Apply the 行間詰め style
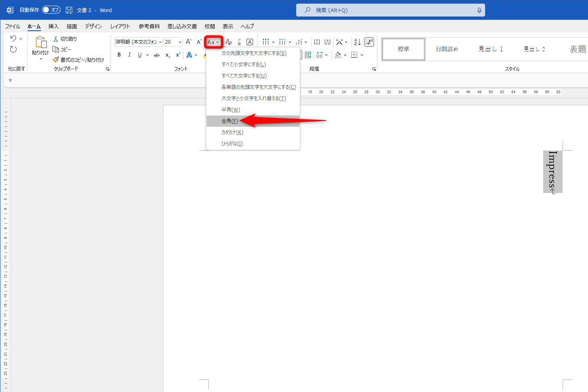Viewport: 588px width, 392px height. (447, 49)
